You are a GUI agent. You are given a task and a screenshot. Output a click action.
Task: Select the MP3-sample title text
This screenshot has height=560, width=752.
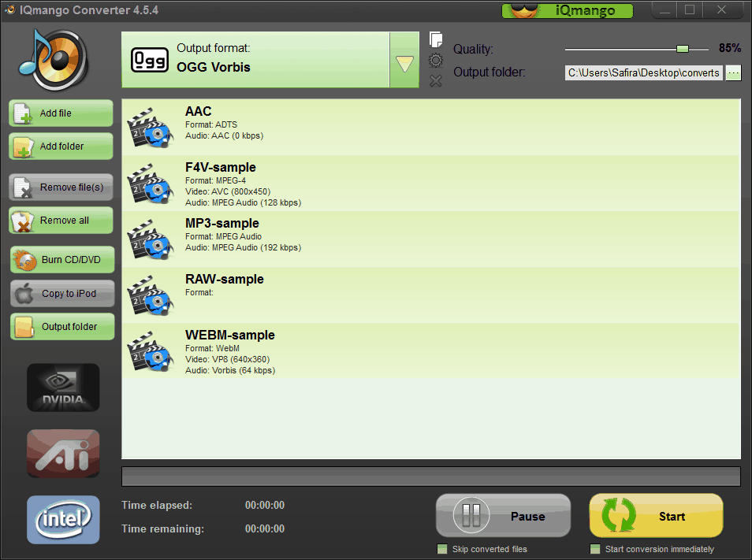tap(222, 223)
